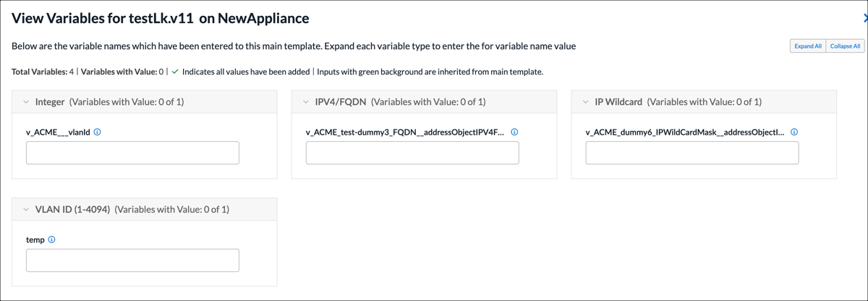Click the IPV4/FQDN section header text
The height and width of the screenshot is (301, 868).
coord(341,102)
